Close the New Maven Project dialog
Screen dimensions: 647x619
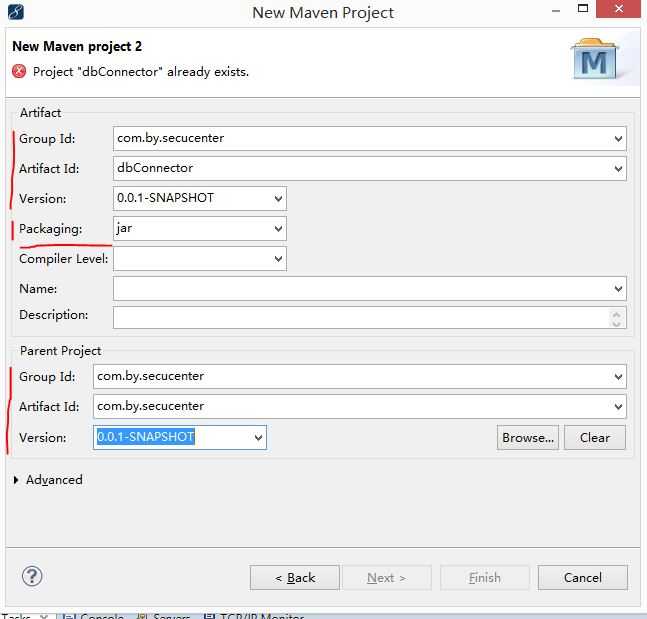[x=618, y=9]
